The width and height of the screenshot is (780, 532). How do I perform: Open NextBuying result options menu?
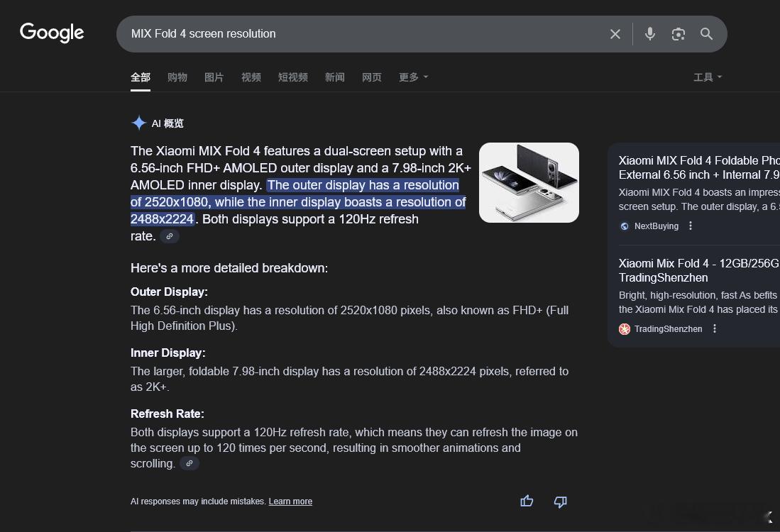[691, 226]
